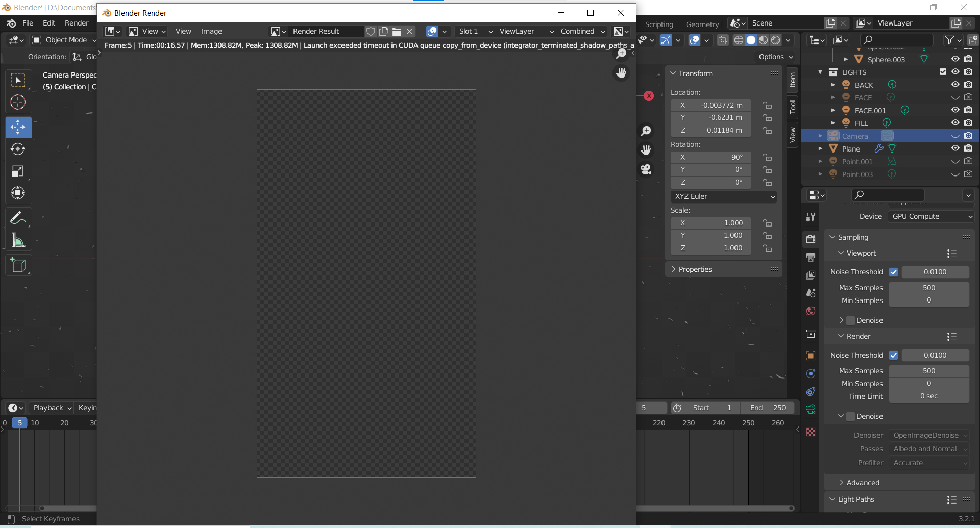Open the File menu
Viewport: 980px width, 528px height.
[x=28, y=23]
